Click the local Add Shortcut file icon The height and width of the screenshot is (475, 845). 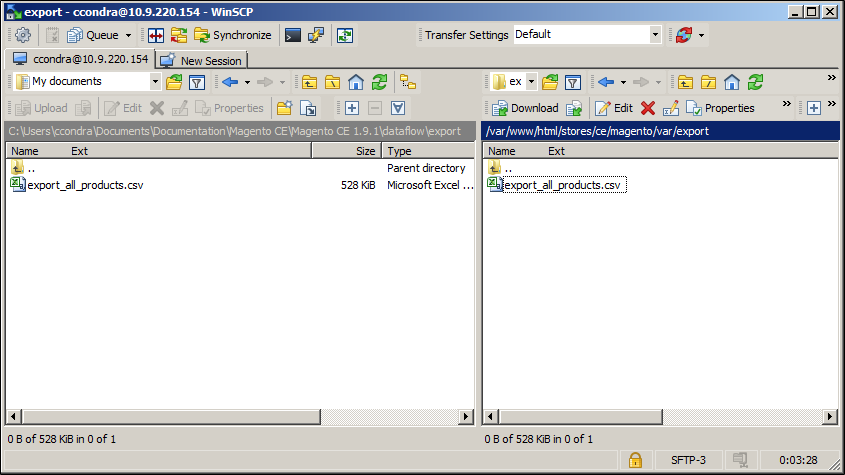coord(308,108)
